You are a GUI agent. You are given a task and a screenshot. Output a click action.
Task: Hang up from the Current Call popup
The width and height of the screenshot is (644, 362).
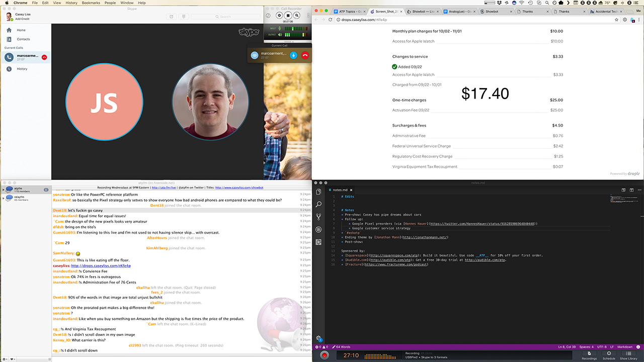point(305,55)
